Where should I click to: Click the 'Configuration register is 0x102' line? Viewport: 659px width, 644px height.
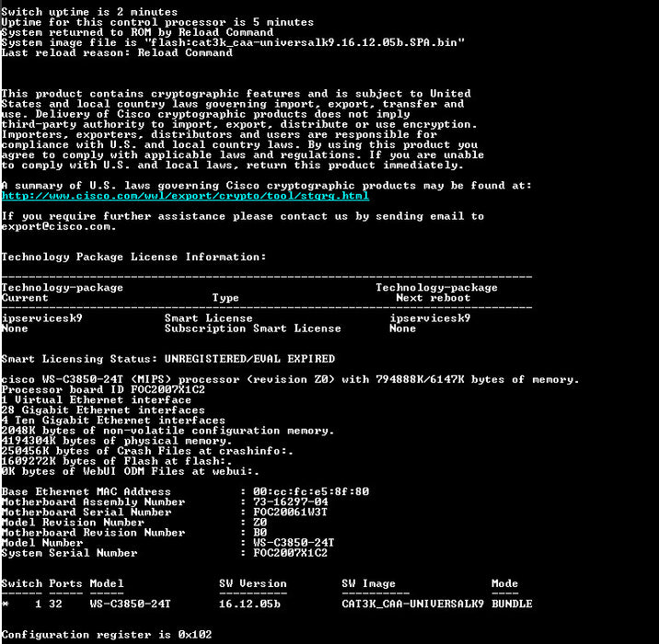click(107, 634)
